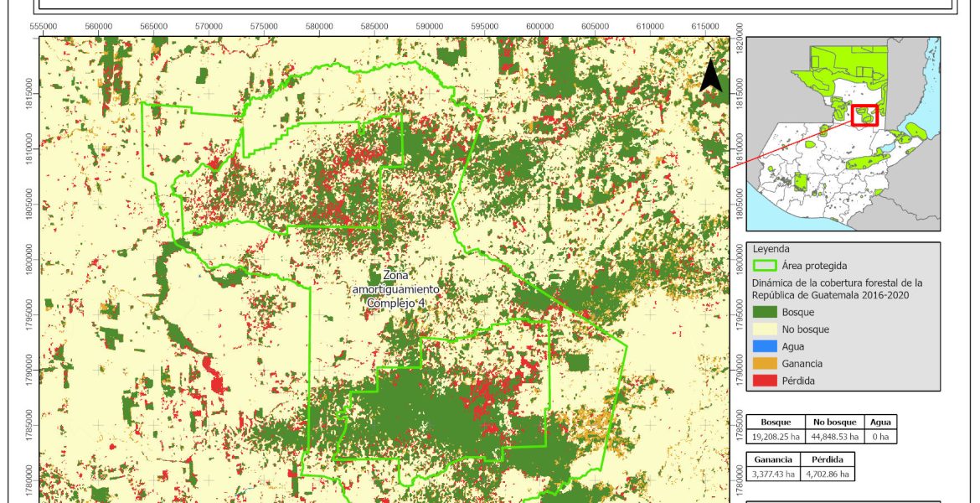Click the 3,377.43 ha Ganancia value
The width and height of the screenshot is (980, 503).
click(x=773, y=474)
